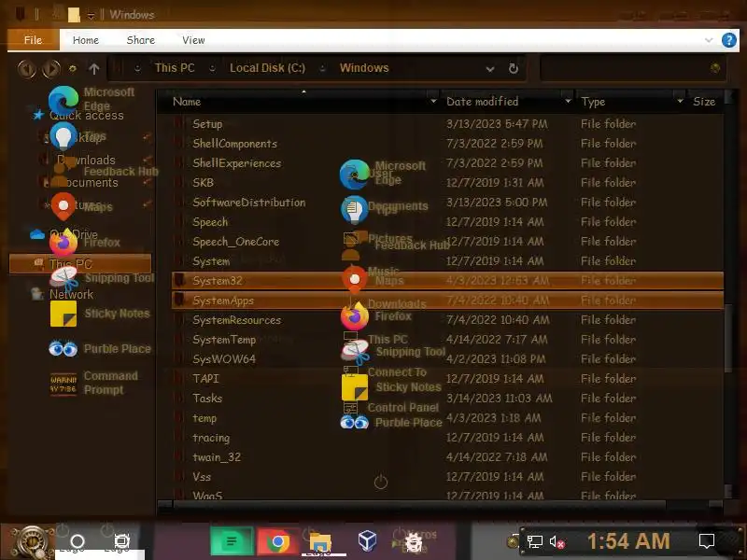Viewport: 747px width, 560px height.
Task: Select the System32 folder row
Action: point(447,281)
